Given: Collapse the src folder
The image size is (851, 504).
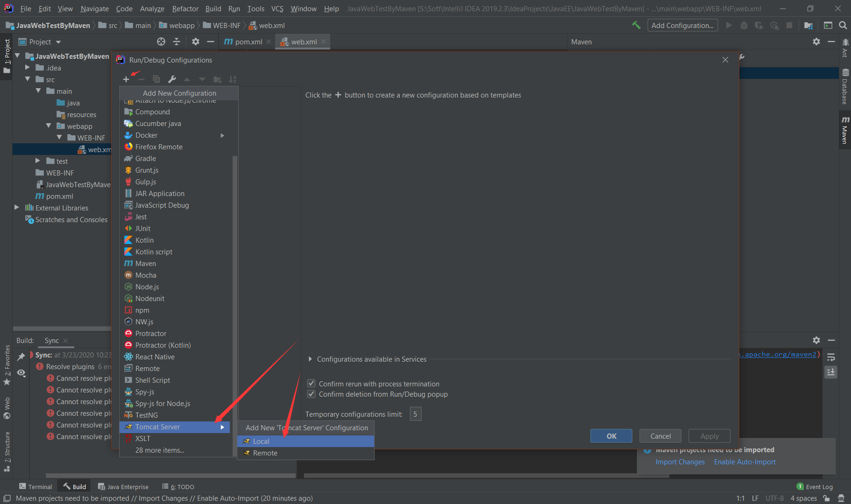Looking at the screenshot, I should pyautogui.click(x=28, y=79).
